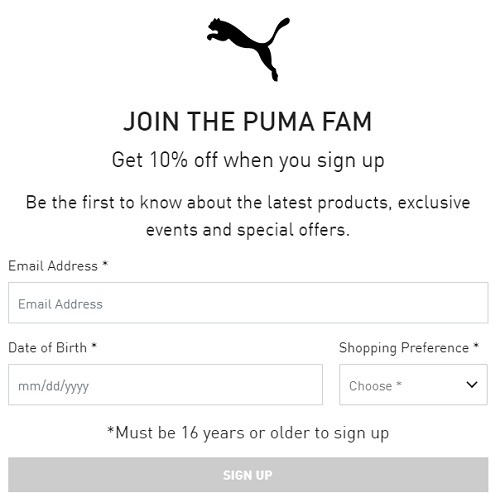Focus the Email Address input field
500x502 pixels.
(x=248, y=303)
